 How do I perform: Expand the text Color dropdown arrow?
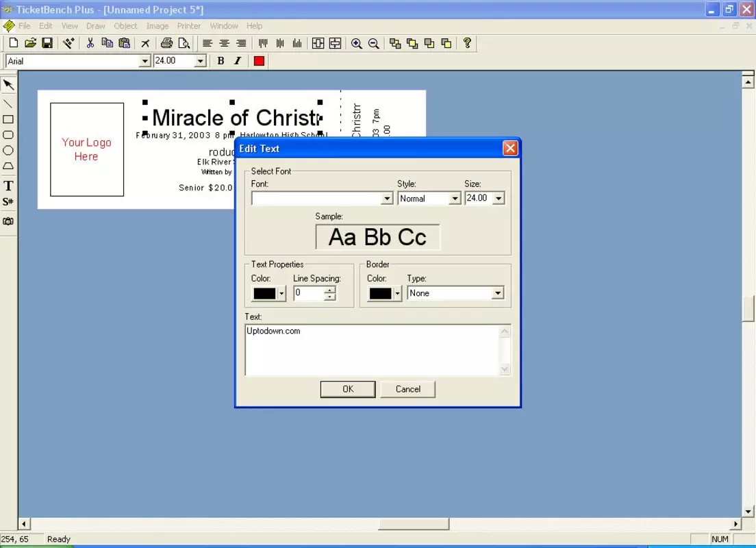point(281,293)
